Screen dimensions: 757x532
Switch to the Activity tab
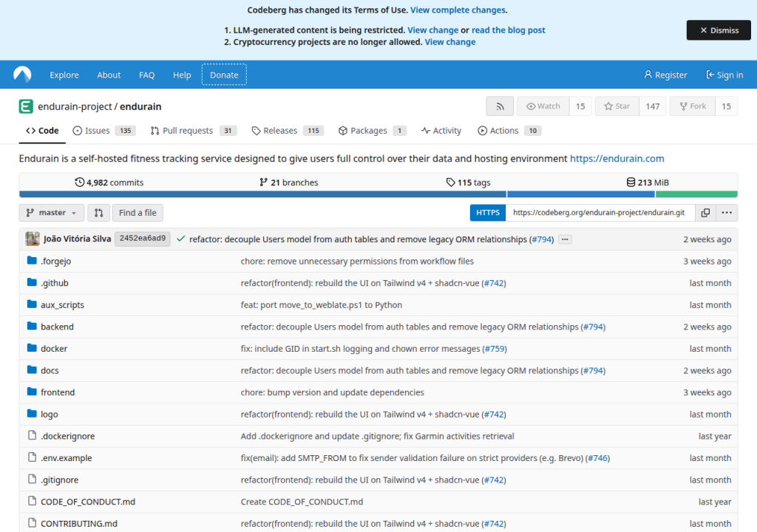click(x=441, y=130)
